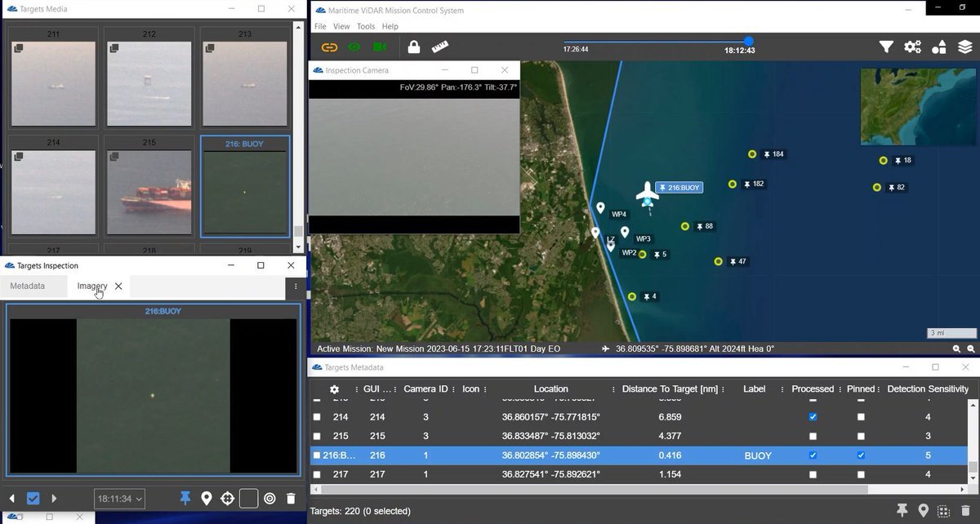Viewport: 980px width, 524px height.
Task: Uncheck Processed checkbox for target 214
Action: 813,417
